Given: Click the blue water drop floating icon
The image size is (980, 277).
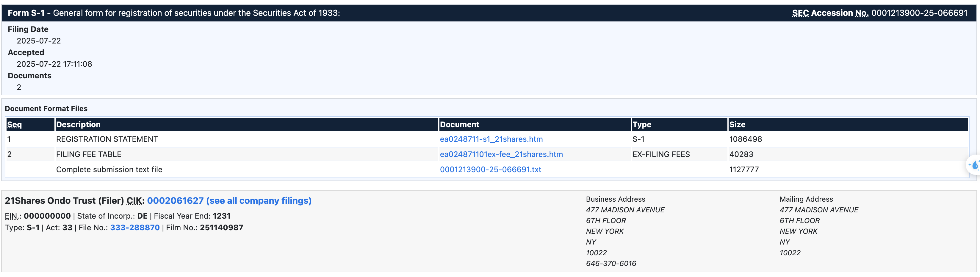Looking at the screenshot, I should 974,165.
